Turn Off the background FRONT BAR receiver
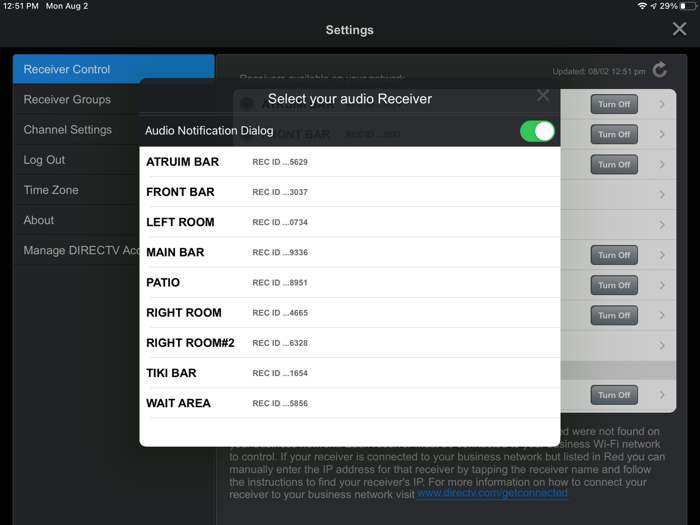The image size is (700, 525). pos(614,134)
